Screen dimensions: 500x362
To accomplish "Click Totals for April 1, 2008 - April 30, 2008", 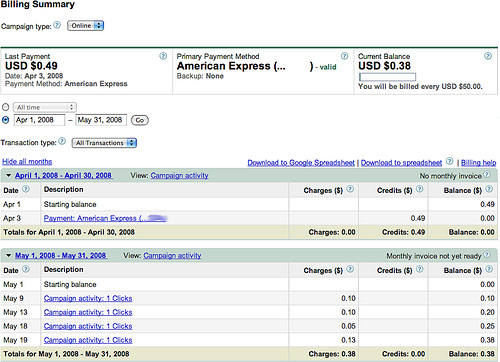I will 69,232.
